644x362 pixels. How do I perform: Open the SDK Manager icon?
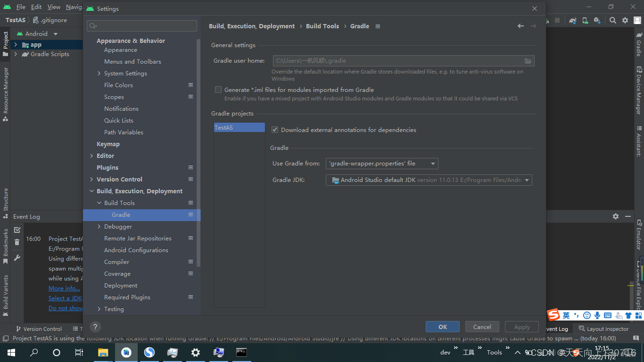(596, 20)
